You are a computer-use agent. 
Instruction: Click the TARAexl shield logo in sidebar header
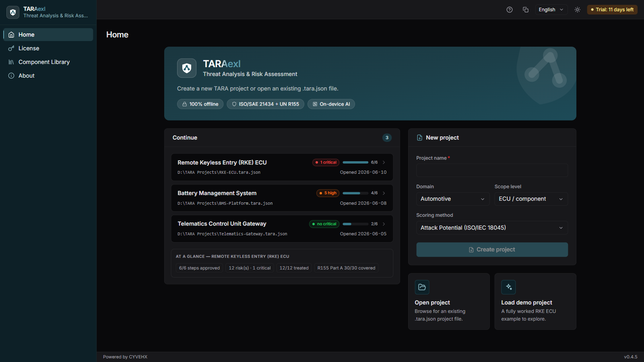tap(13, 12)
